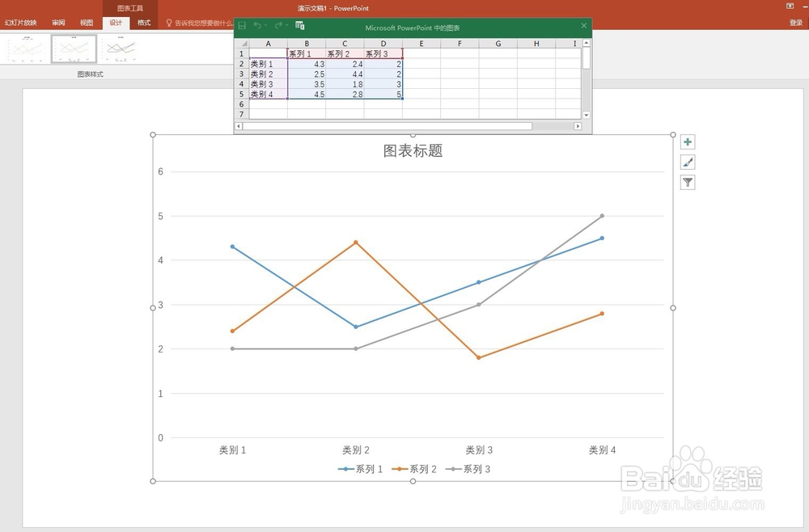Screen dimensions: 809x532
Task: Select 系列 2 legend entry
Action: pos(414,469)
